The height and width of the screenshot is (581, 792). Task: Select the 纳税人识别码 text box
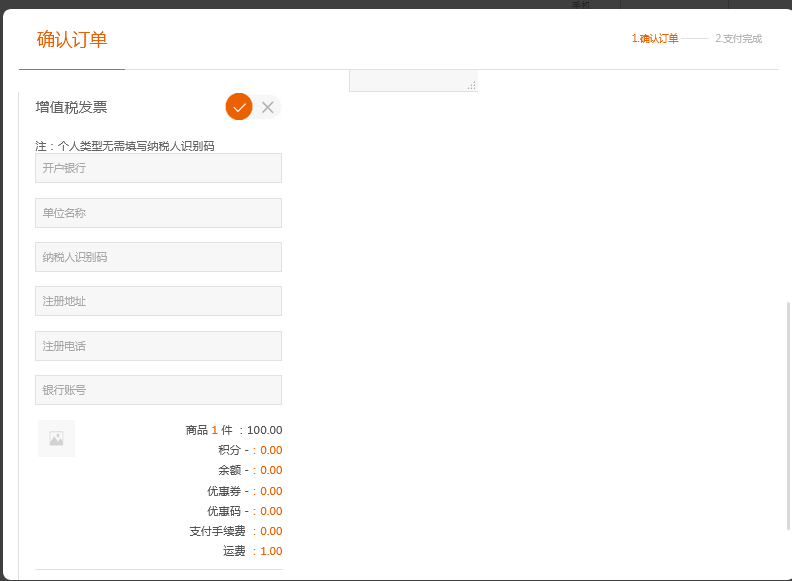pos(158,257)
